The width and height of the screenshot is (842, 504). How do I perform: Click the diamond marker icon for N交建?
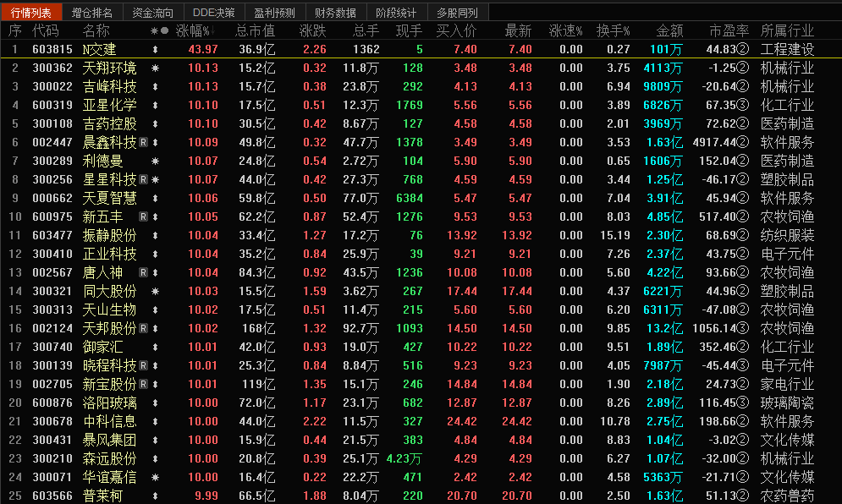click(x=155, y=49)
